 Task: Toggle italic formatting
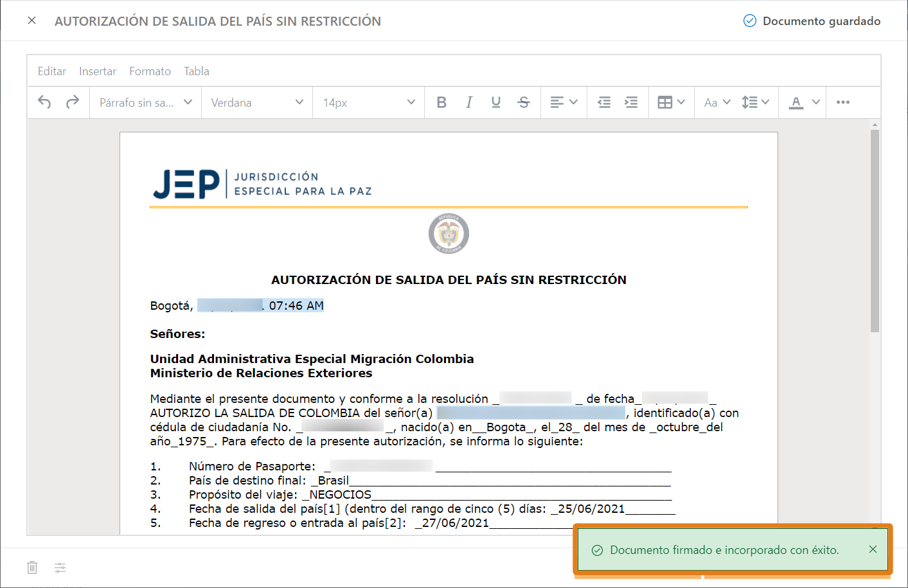click(469, 102)
